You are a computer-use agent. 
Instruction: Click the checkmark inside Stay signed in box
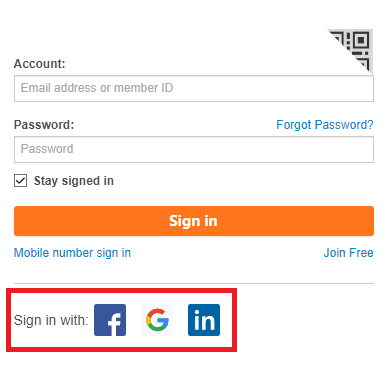point(20,181)
